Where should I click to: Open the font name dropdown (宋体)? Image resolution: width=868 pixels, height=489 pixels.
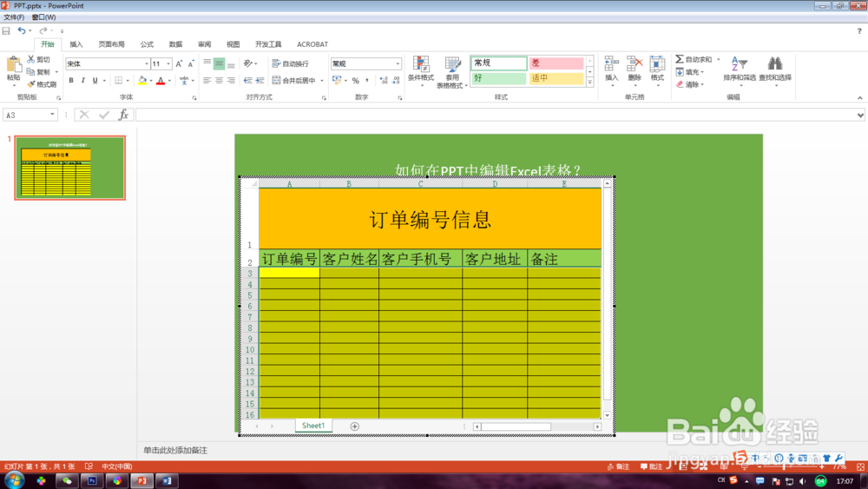pos(146,63)
